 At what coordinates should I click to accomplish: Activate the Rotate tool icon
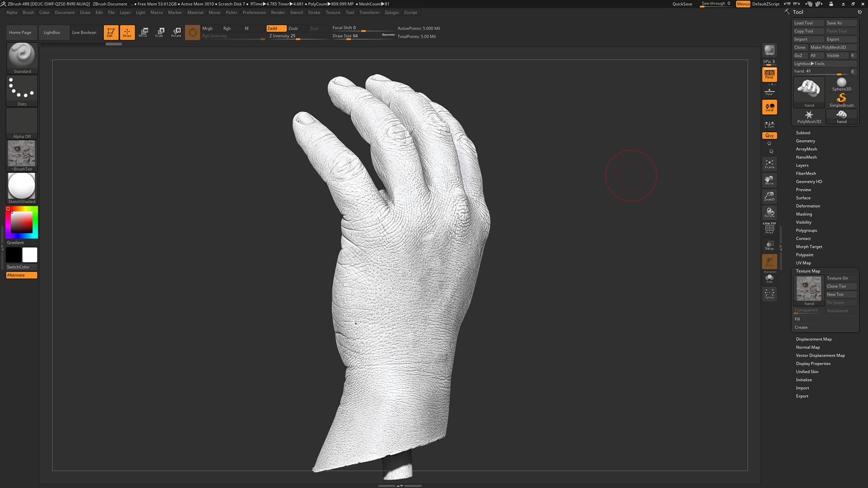[x=176, y=32]
